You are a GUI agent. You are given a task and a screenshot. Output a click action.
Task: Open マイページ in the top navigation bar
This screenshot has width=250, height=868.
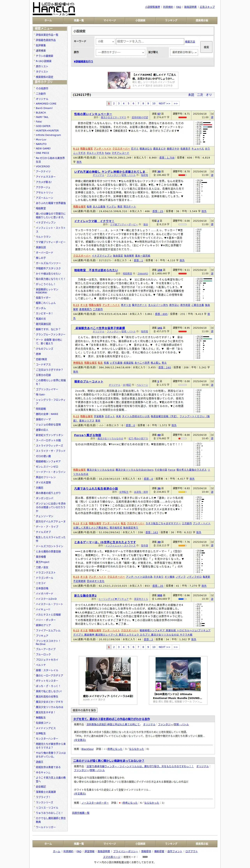109,20
